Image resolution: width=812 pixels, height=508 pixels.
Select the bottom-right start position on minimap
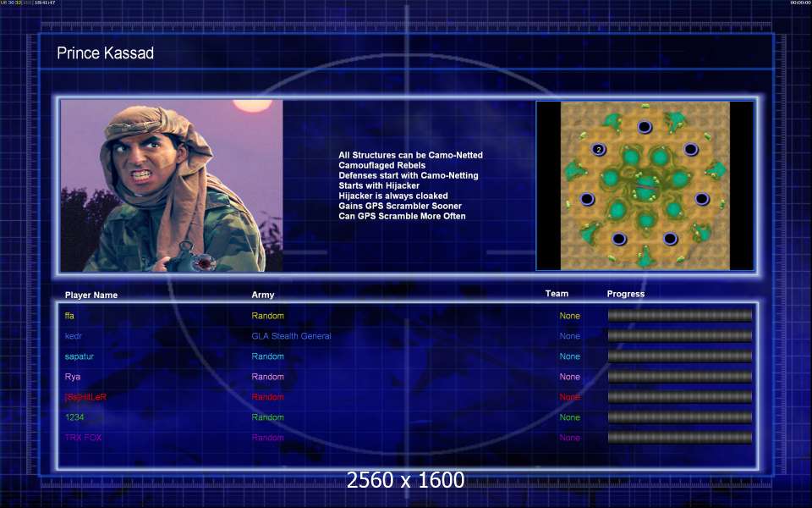pos(670,239)
